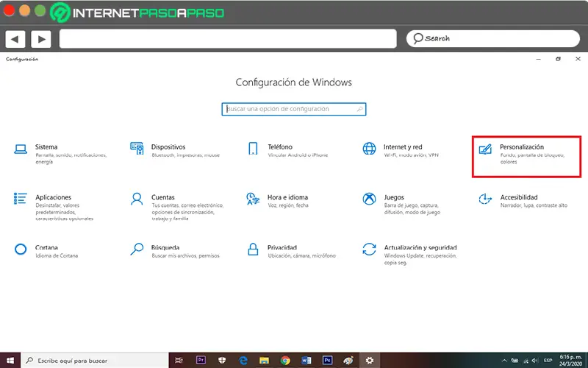Image resolution: width=588 pixels, height=368 pixels.
Task: Select the Settings gear on the taskbar
Action: pyautogui.click(x=370, y=361)
